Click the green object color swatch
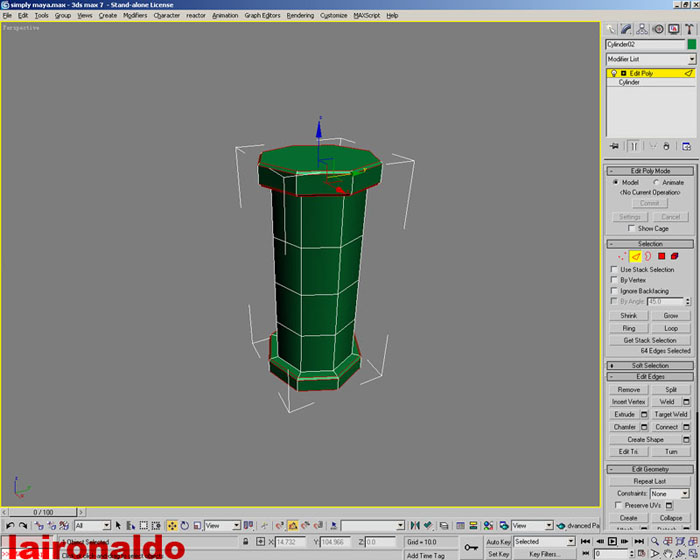The image size is (700, 560). click(x=691, y=45)
